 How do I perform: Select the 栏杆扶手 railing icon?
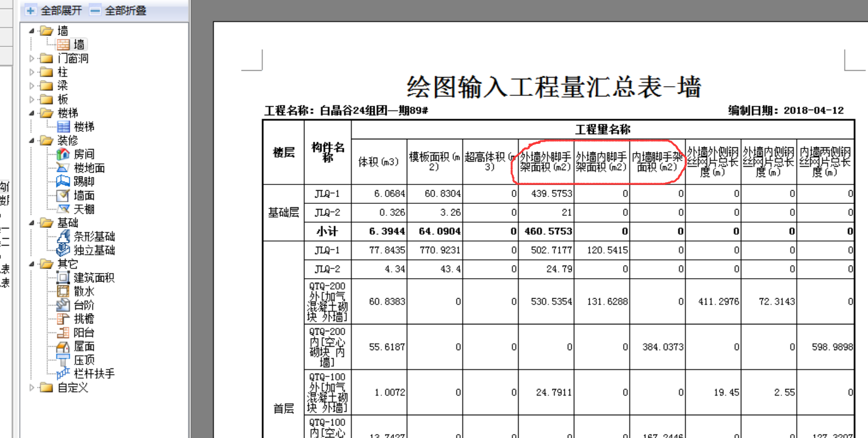pyautogui.click(x=63, y=373)
